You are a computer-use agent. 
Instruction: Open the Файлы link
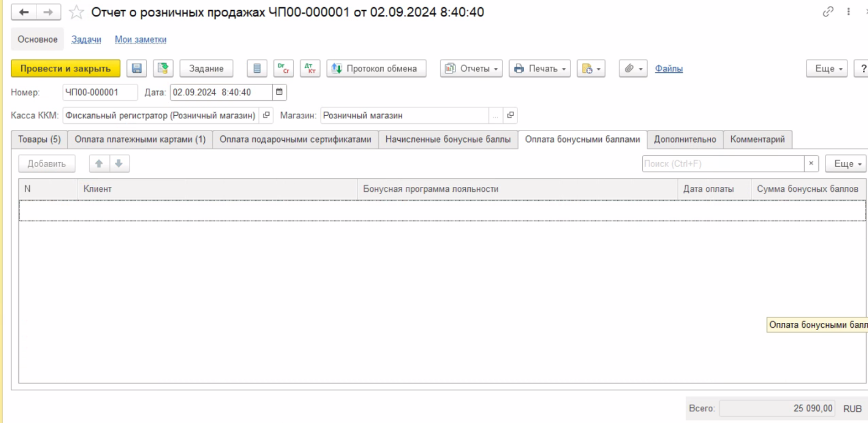pyautogui.click(x=669, y=69)
